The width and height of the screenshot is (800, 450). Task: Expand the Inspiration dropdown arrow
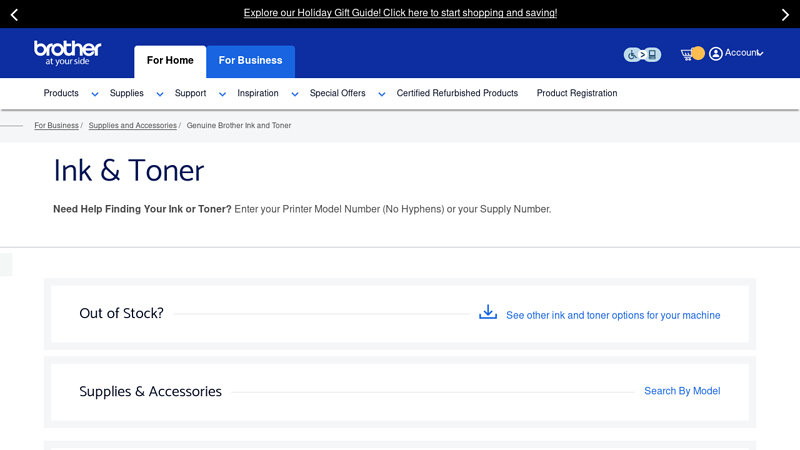(295, 94)
